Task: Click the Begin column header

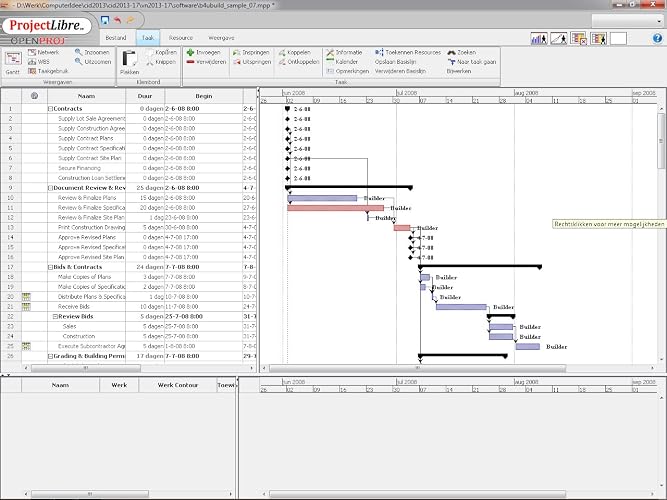Action: click(204, 96)
